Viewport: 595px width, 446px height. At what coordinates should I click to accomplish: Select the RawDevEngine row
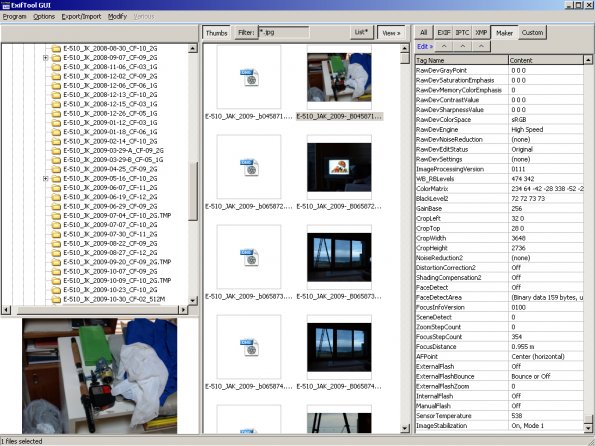499,129
